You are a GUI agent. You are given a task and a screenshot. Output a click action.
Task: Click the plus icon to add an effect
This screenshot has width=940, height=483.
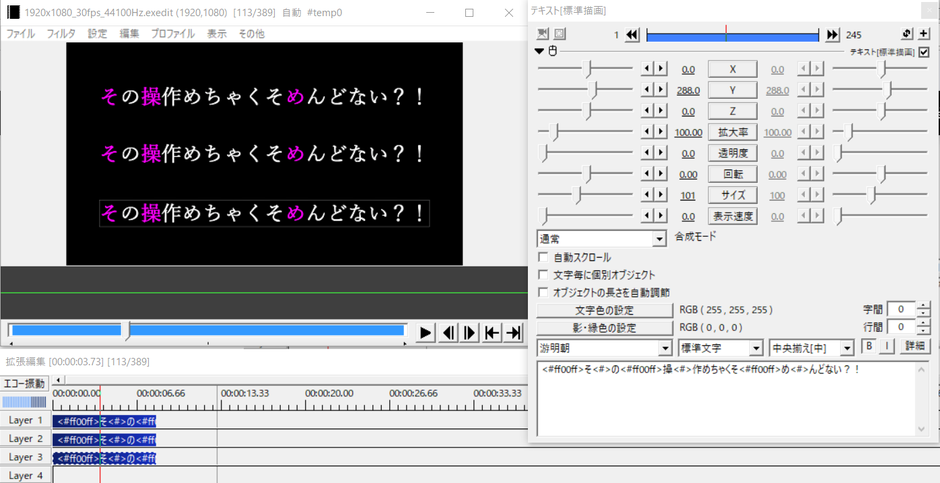click(x=924, y=35)
